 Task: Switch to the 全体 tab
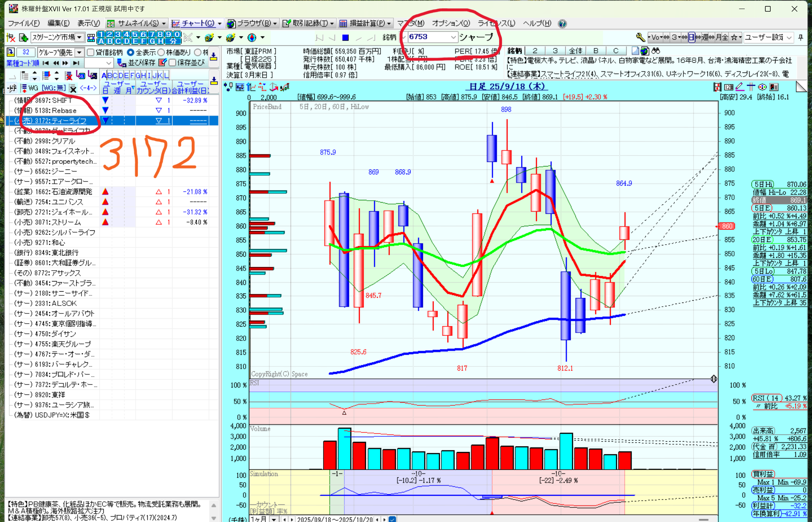point(576,51)
